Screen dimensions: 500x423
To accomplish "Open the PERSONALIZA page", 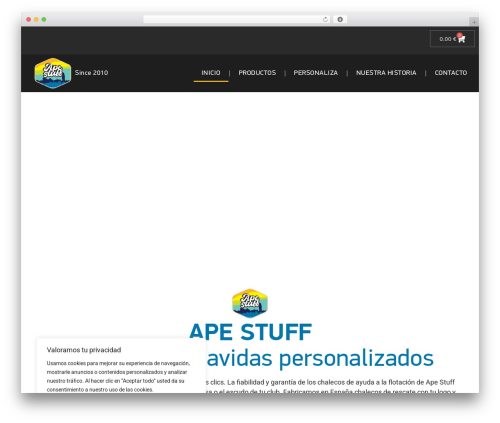I will tap(315, 73).
